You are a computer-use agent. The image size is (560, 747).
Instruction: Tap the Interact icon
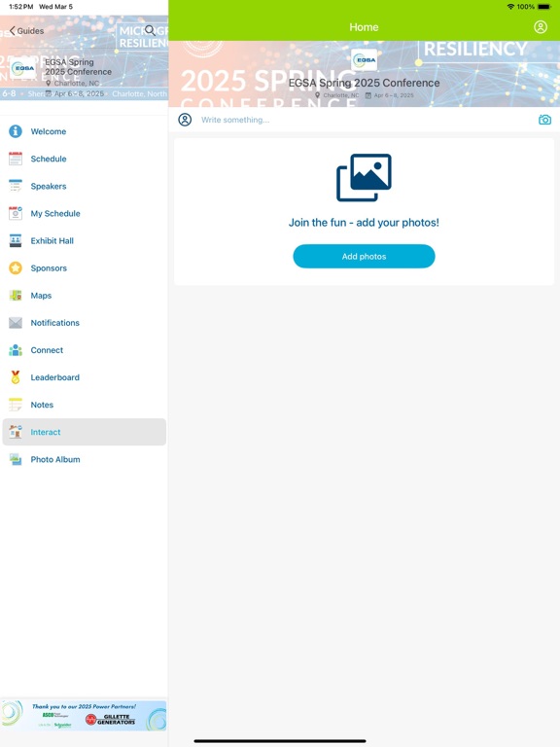[16, 432]
